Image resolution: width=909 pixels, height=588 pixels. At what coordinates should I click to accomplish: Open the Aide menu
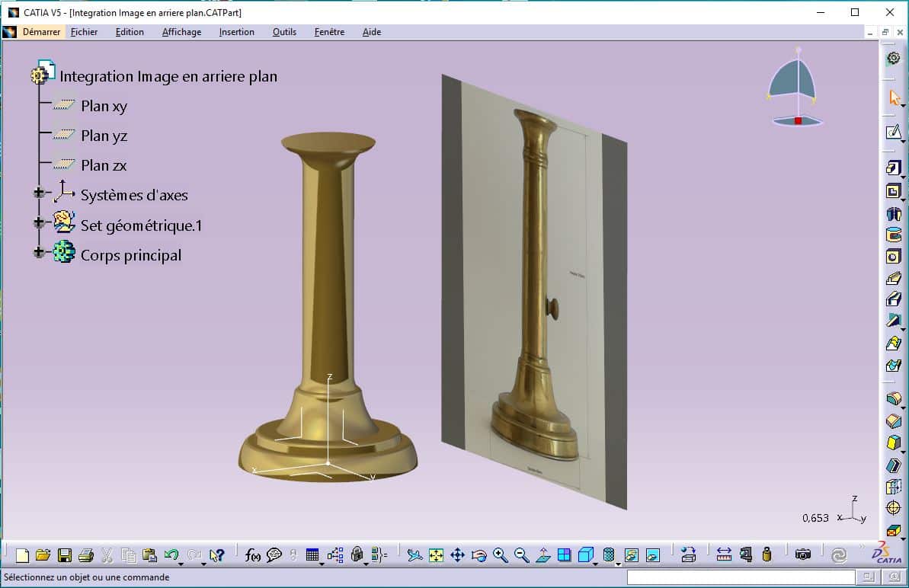pos(372,32)
